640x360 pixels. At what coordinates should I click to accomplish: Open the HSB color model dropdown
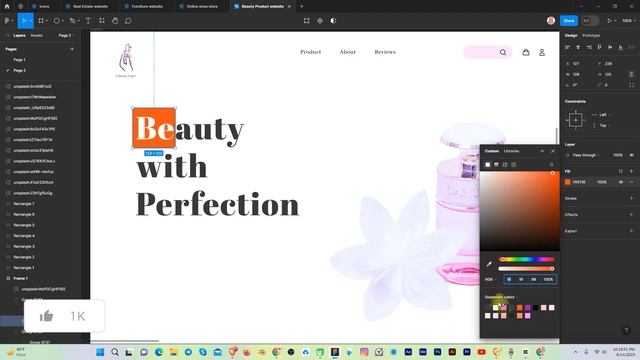[490, 280]
